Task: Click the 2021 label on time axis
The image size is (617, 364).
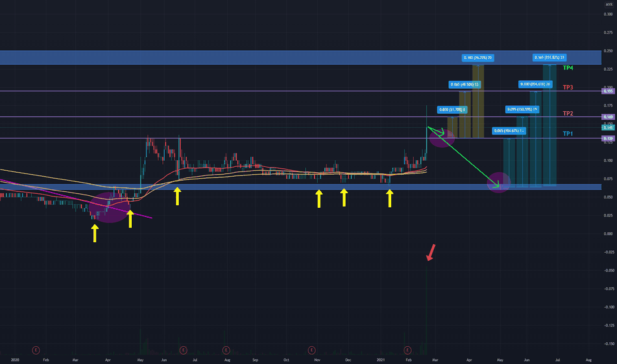Action: pos(381,359)
